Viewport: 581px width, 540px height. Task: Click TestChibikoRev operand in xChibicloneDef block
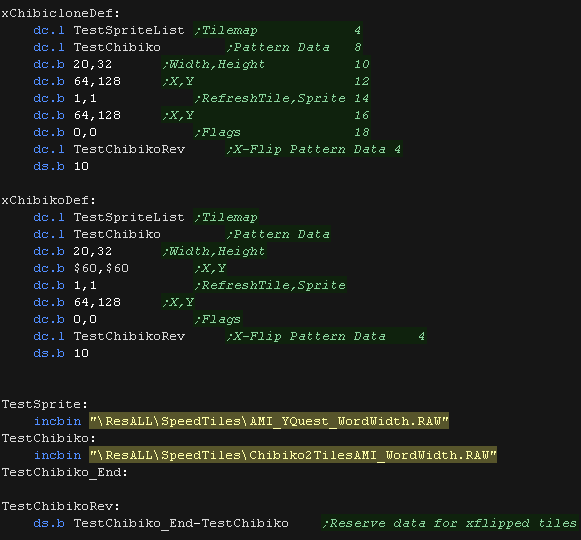click(129, 149)
